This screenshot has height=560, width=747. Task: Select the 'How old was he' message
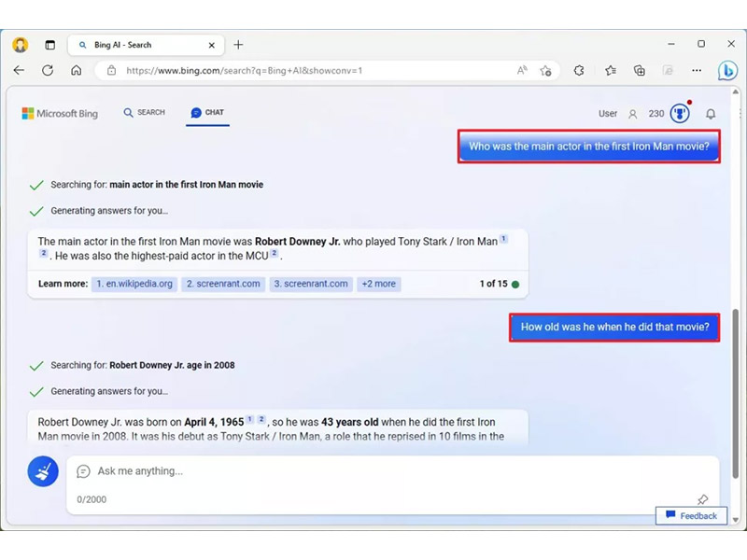(614, 328)
